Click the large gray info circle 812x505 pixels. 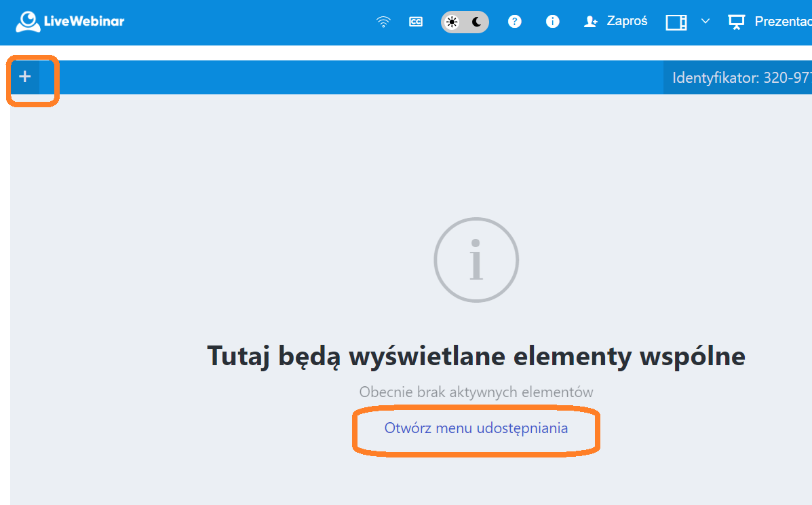point(476,260)
